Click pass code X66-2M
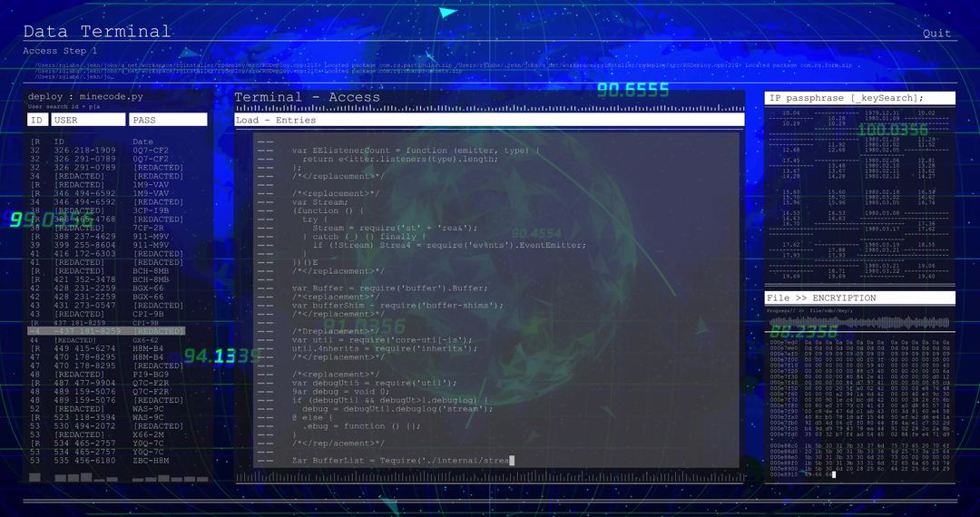980x517 pixels. [148, 434]
